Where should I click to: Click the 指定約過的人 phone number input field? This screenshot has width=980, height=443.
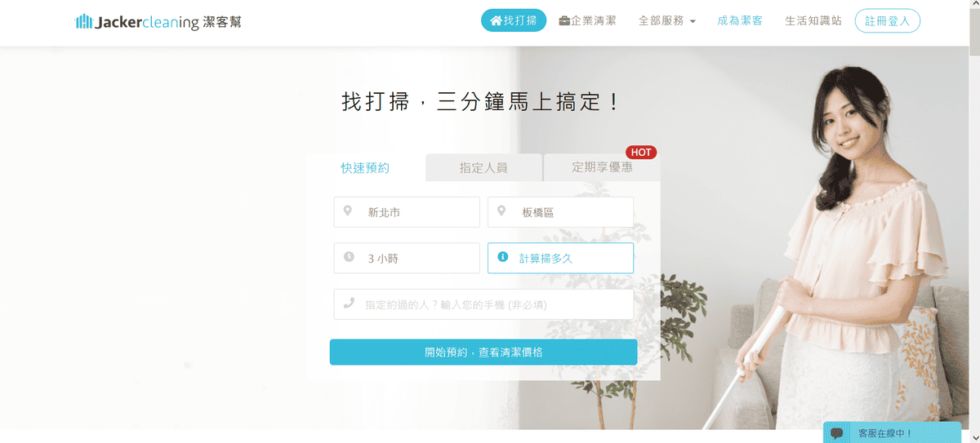[x=483, y=304]
